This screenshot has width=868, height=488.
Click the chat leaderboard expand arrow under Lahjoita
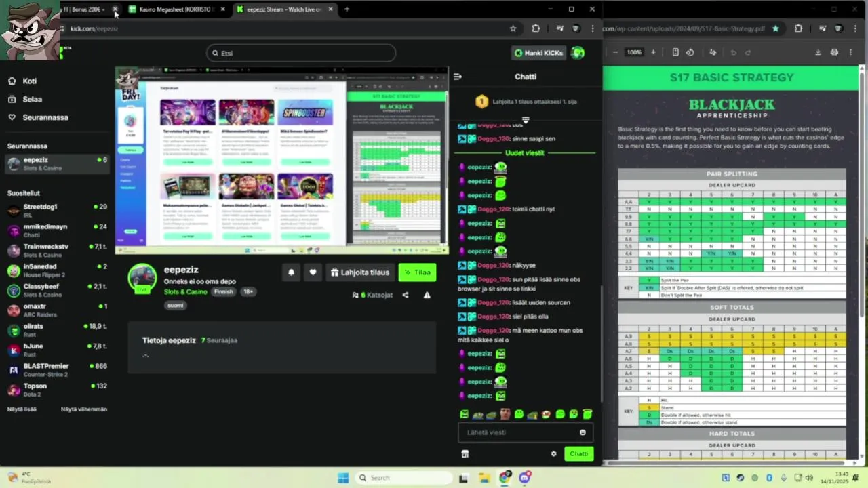click(x=525, y=120)
